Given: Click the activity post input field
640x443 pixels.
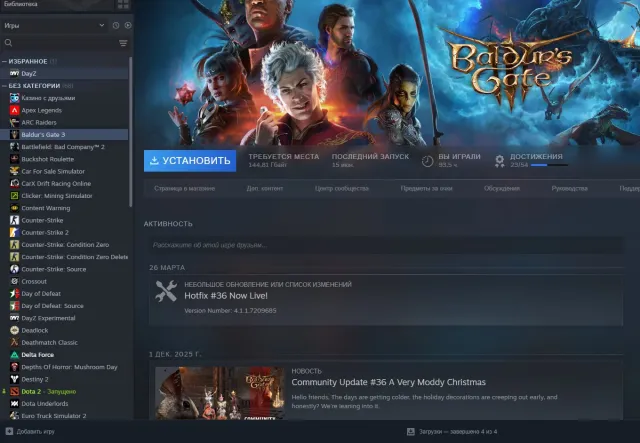Looking at the screenshot, I should [x=386, y=245].
